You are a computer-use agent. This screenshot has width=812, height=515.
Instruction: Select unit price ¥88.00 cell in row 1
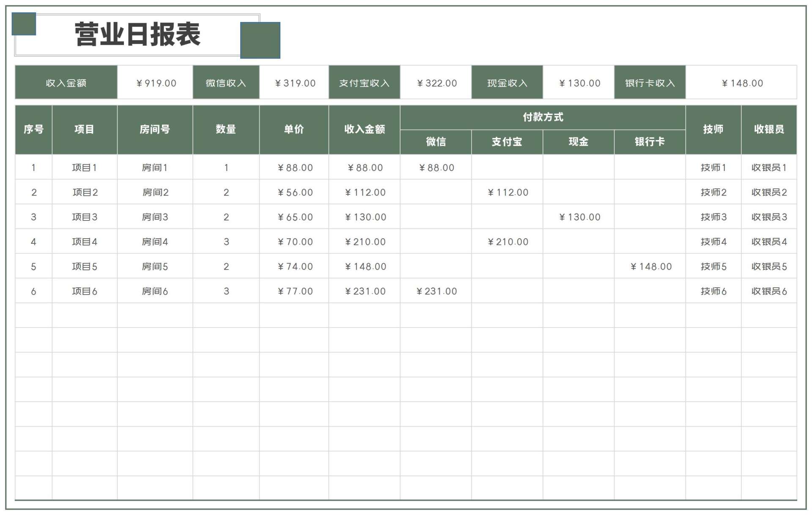(x=294, y=168)
